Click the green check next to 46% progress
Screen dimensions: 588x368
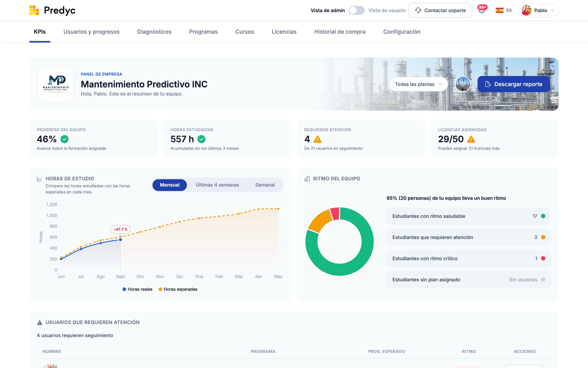[x=64, y=139]
